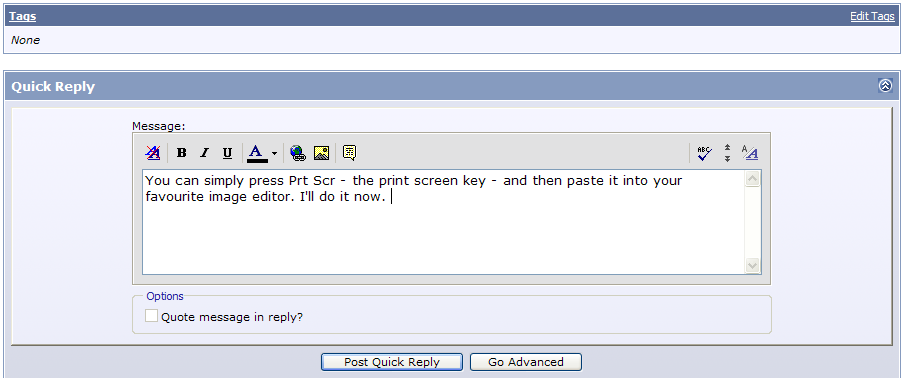Click the Go Advanced button

click(x=526, y=362)
